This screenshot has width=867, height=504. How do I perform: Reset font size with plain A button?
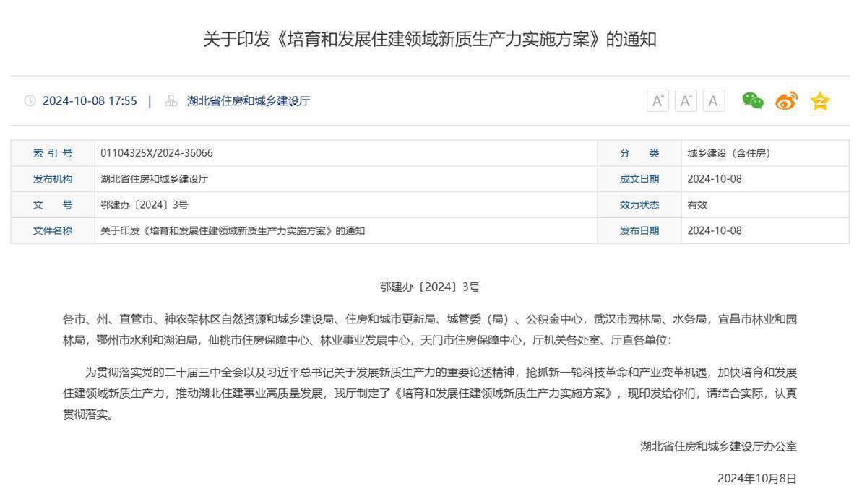(x=713, y=101)
